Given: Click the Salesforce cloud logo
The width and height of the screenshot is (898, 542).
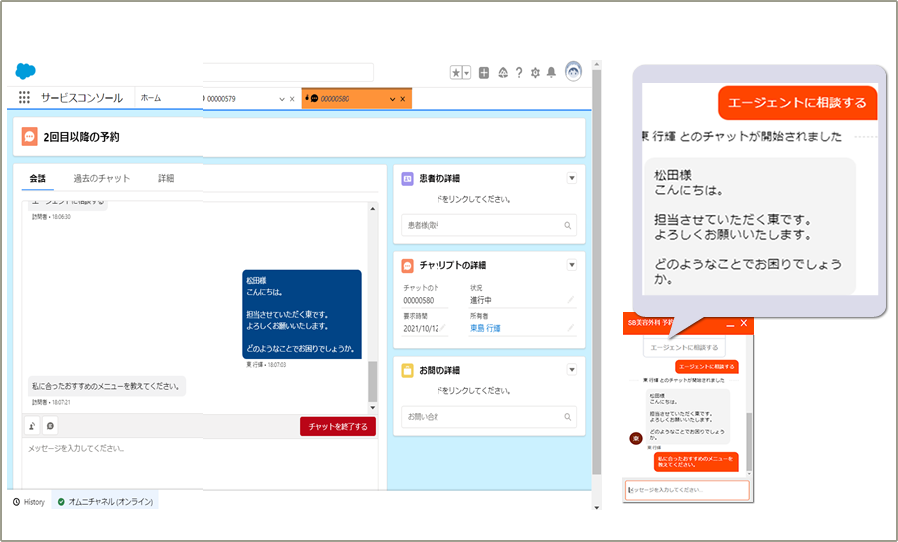Looking at the screenshot, I should pyautogui.click(x=26, y=71).
